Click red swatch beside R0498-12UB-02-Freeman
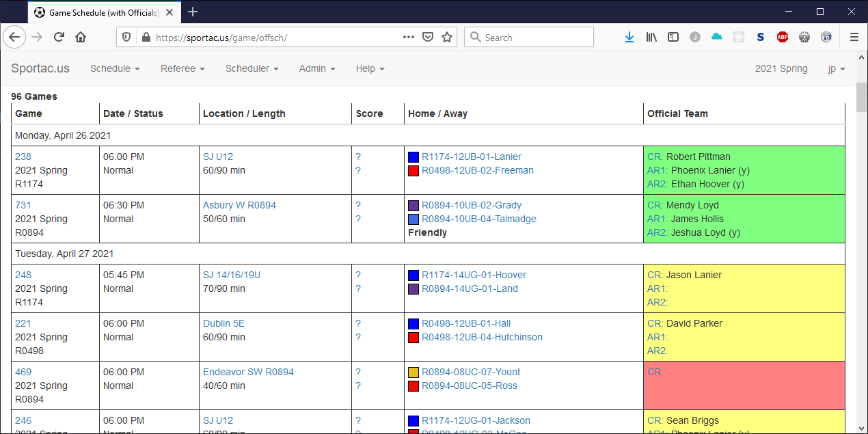868x434 pixels. [x=413, y=171]
